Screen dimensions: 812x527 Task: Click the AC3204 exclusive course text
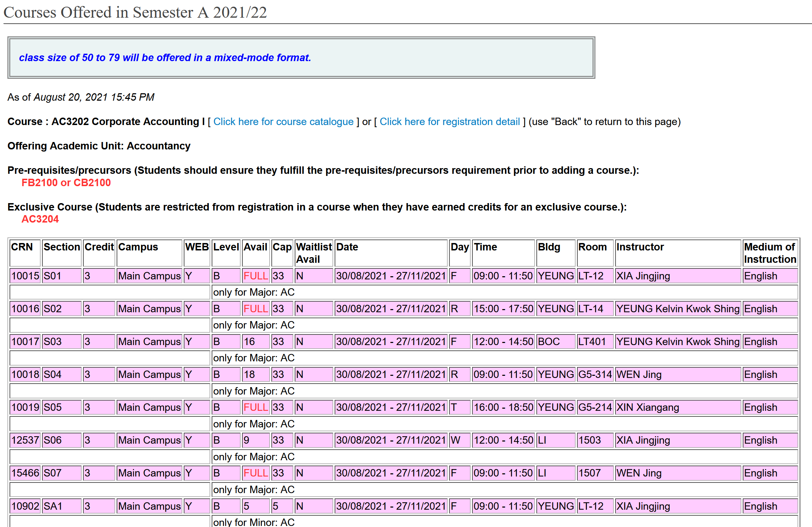[40, 219]
